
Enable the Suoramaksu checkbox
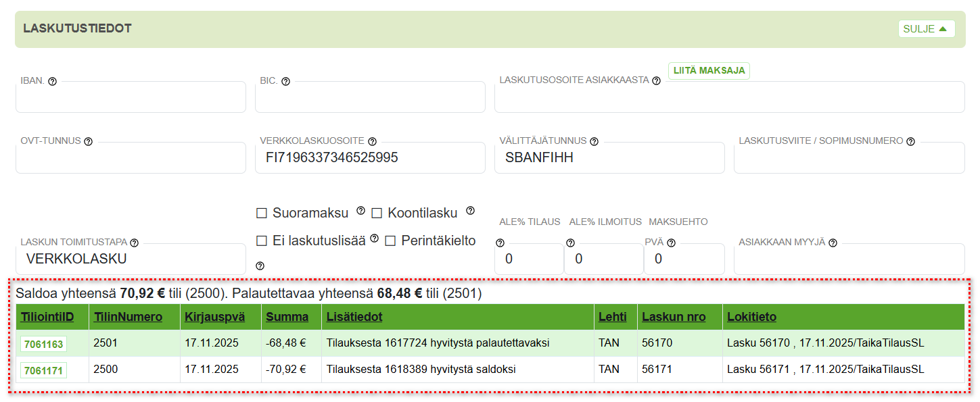pyautogui.click(x=262, y=213)
